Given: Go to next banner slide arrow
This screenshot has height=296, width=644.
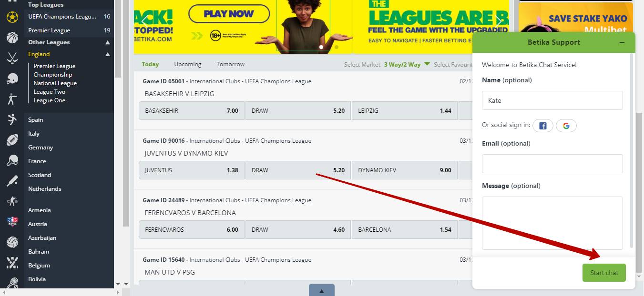Looking at the screenshot, I should (x=499, y=21).
